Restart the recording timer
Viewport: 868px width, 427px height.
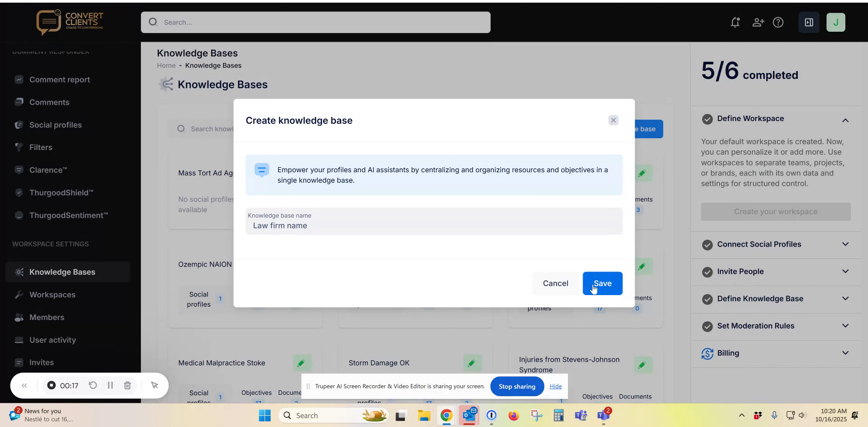92,385
